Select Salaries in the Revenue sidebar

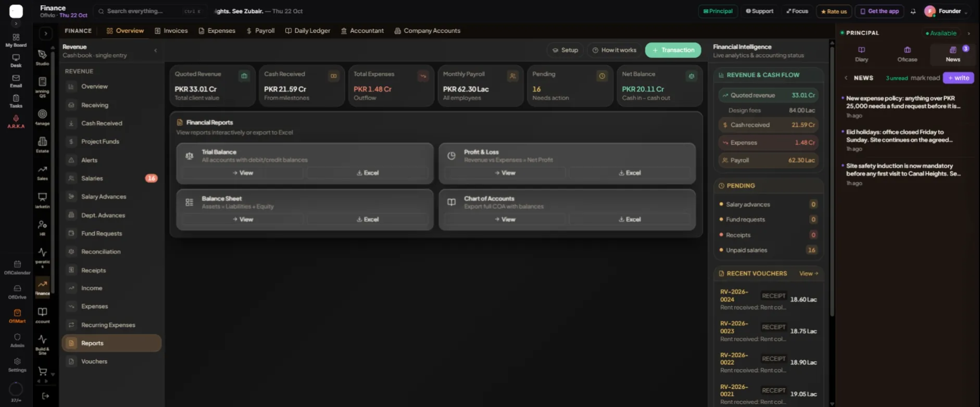[x=111, y=179]
